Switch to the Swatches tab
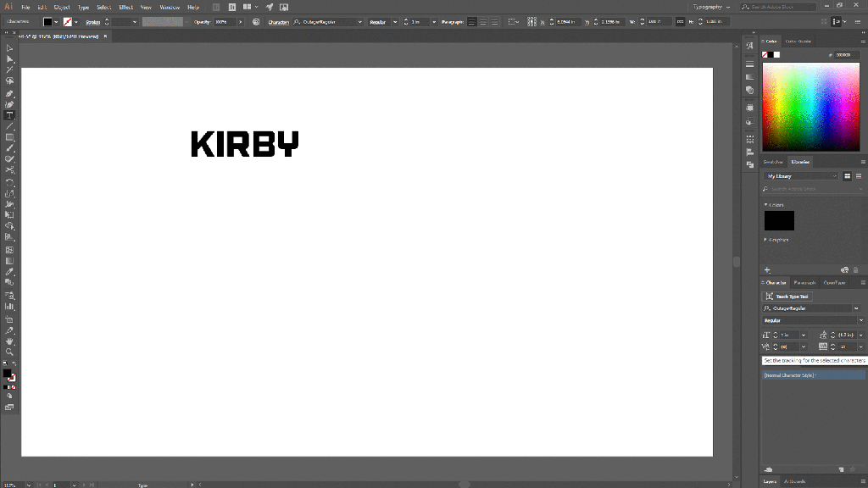868x488 pixels. coord(773,162)
